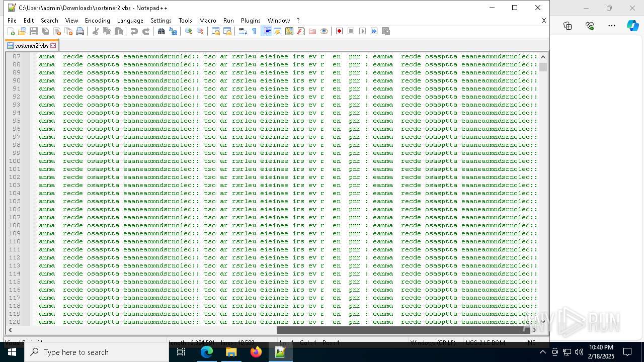
Task: Click line number 100 in margin
Action: coord(15,161)
